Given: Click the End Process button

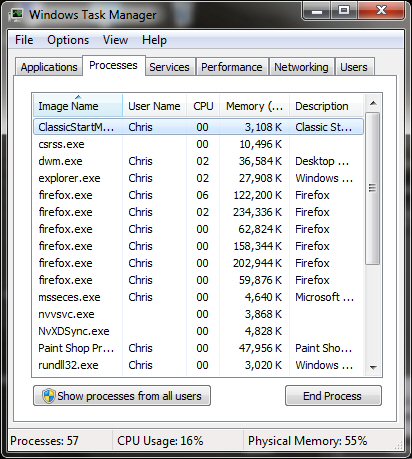Looking at the screenshot, I should coord(333,396).
